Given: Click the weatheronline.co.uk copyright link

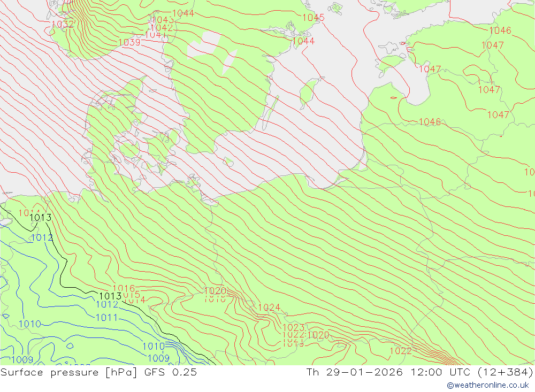Looking at the screenshot, I should [488, 385].
